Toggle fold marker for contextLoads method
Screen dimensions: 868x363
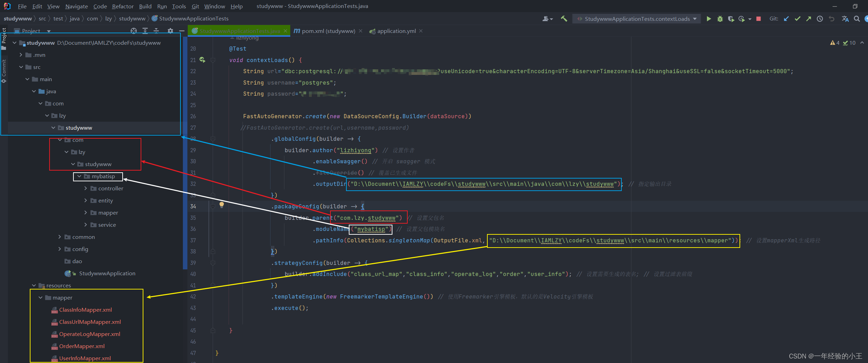[213, 60]
